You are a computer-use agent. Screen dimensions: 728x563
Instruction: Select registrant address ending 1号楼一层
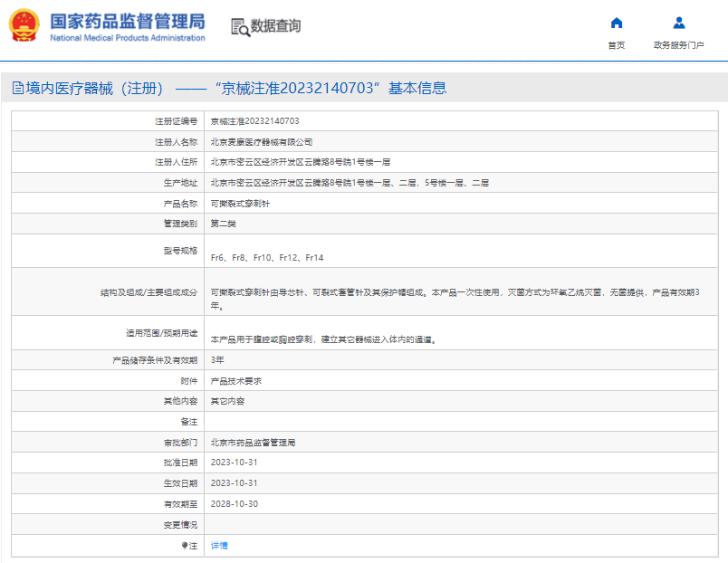[x=301, y=162]
